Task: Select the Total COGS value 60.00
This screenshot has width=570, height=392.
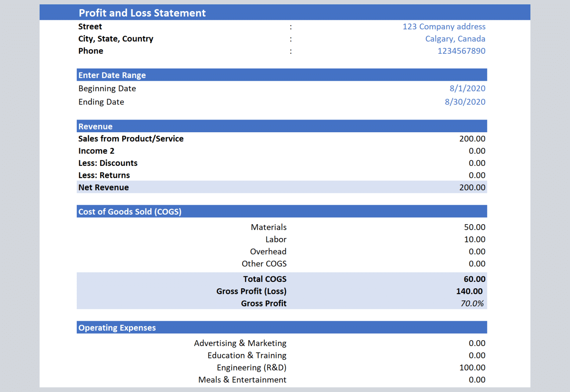Action: 474,279
